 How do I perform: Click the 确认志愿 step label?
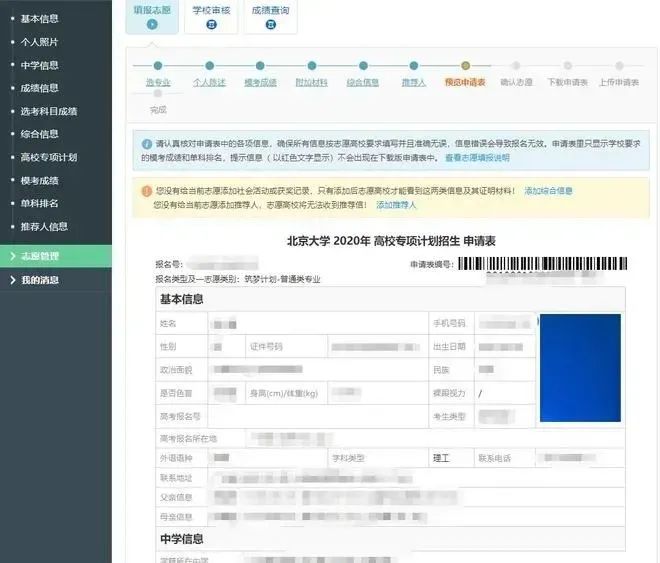516,82
